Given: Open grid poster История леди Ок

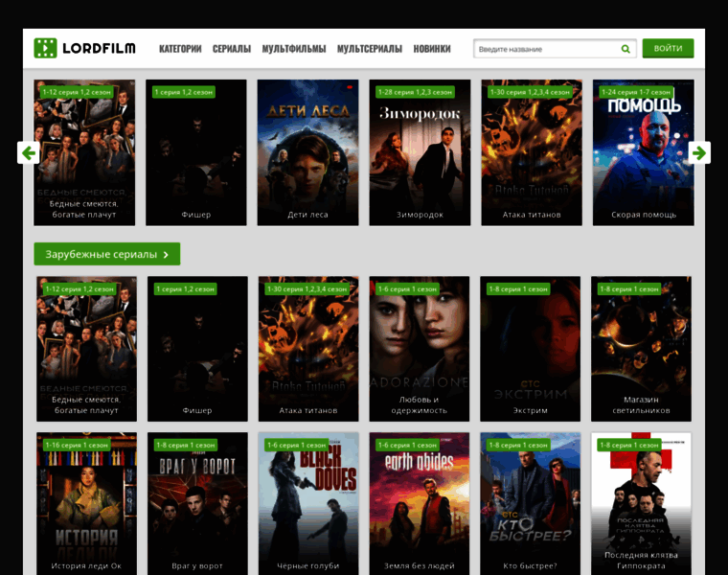Looking at the screenshot, I should tap(86, 503).
